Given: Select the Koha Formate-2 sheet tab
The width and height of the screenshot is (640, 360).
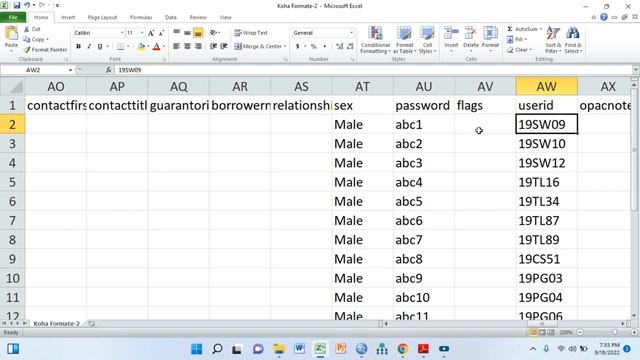Looking at the screenshot, I should click(x=56, y=323).
